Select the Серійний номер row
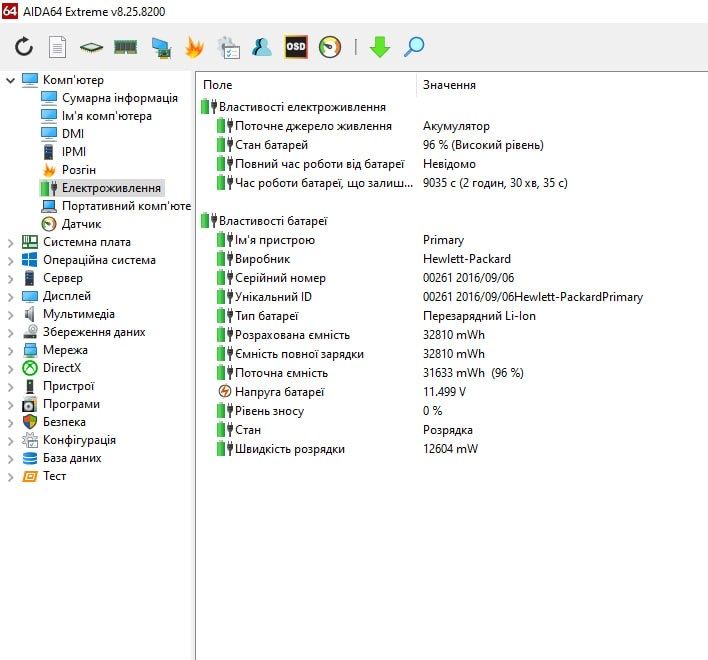 [x=364, y=278]
